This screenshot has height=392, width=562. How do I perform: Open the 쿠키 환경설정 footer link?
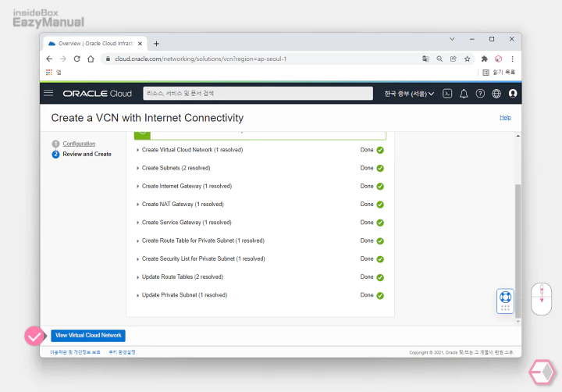tap(122, 352)
